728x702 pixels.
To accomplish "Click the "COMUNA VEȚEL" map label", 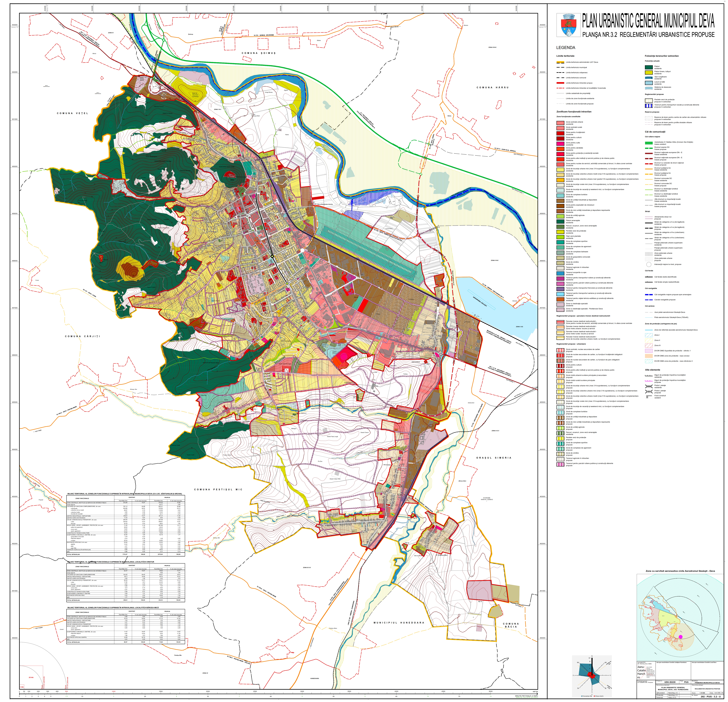I will click(x=72, y=113).
